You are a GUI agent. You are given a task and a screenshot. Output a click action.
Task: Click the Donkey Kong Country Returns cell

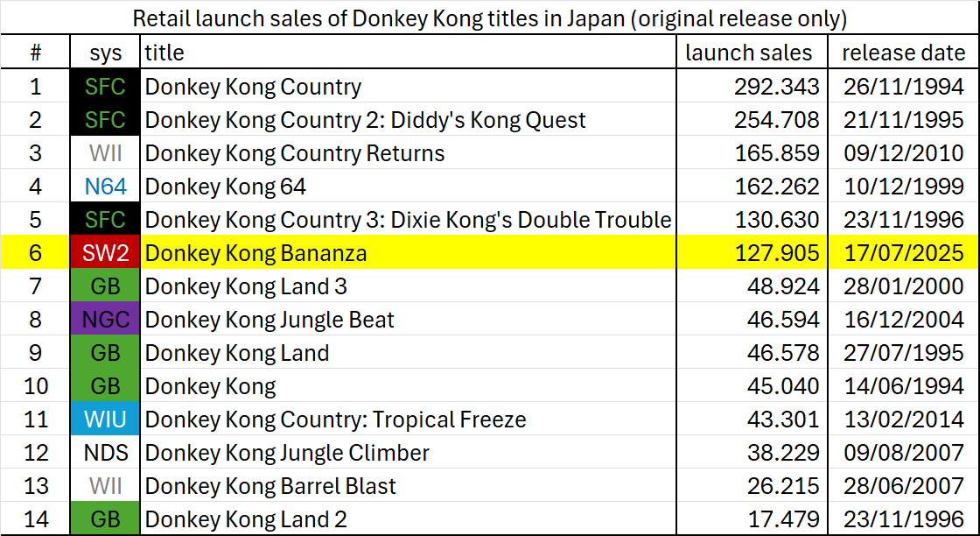[408, 153]
